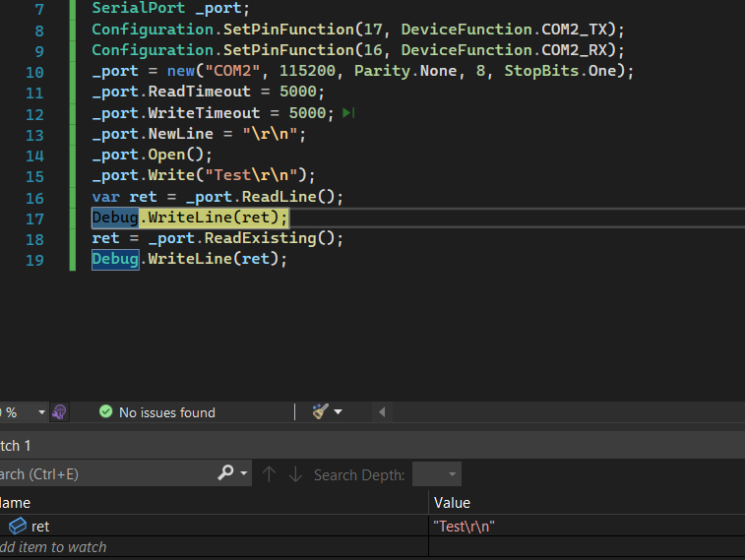Click the Search Depth label
The height and width of the screenshot is (560, 745).
(x=359, y=474)
